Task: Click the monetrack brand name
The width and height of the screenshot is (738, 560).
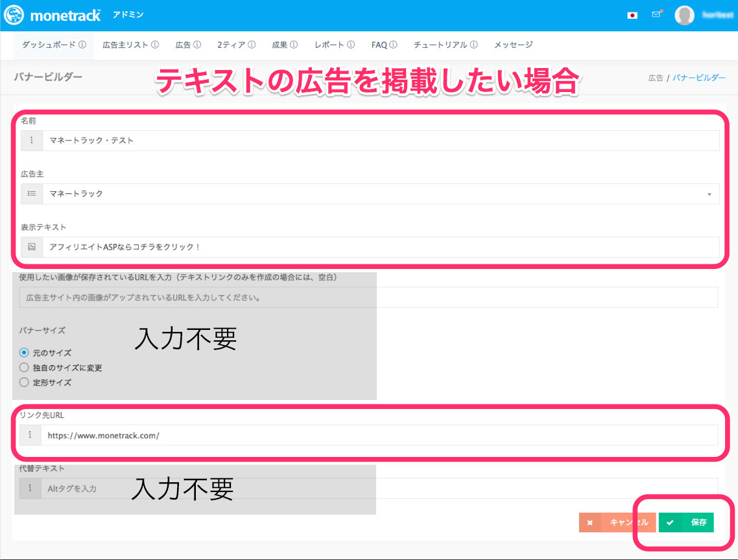Action: [65, 16]
